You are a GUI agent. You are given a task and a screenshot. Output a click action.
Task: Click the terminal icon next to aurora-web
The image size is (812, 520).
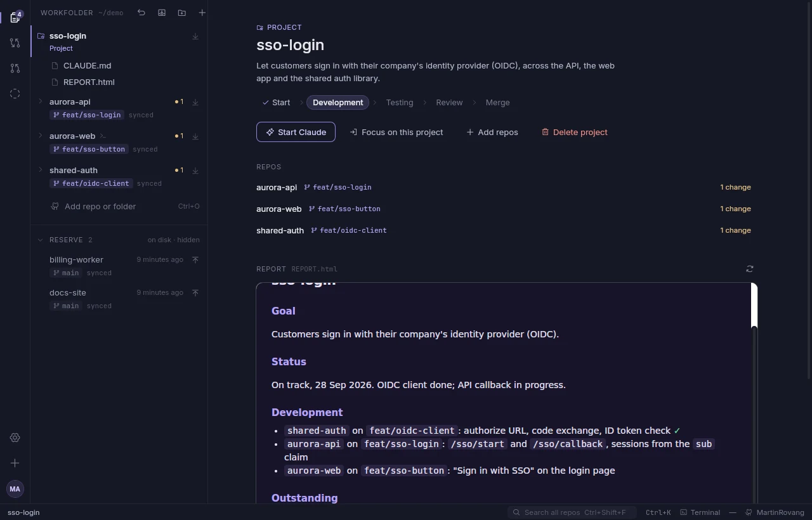[x=103, y=136]
